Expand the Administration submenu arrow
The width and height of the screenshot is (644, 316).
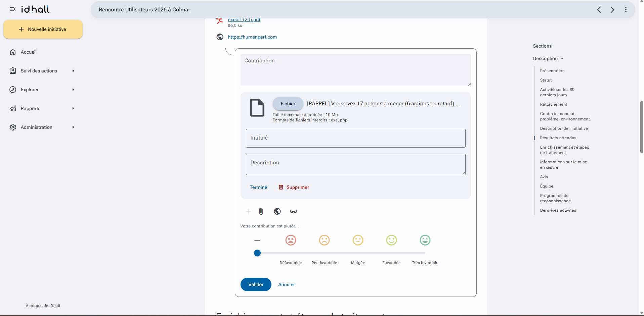pos(73,127)
